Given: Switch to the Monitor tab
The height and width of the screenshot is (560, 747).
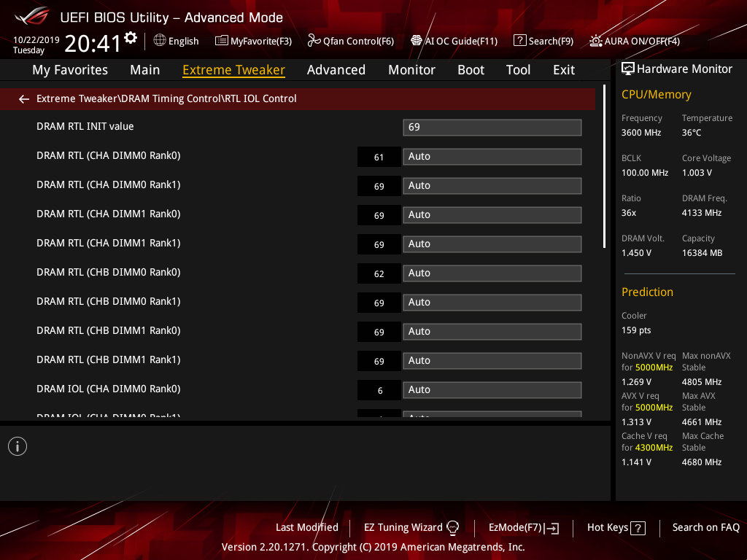Looking at the screenshot, I should pos(411,70).
